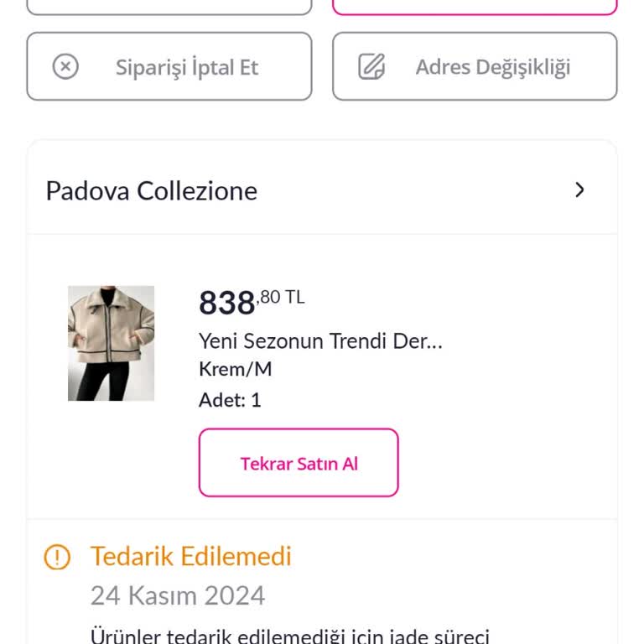
Task: Tap the Tedarik Edilemedi status heading
Action: click(191, 556)
